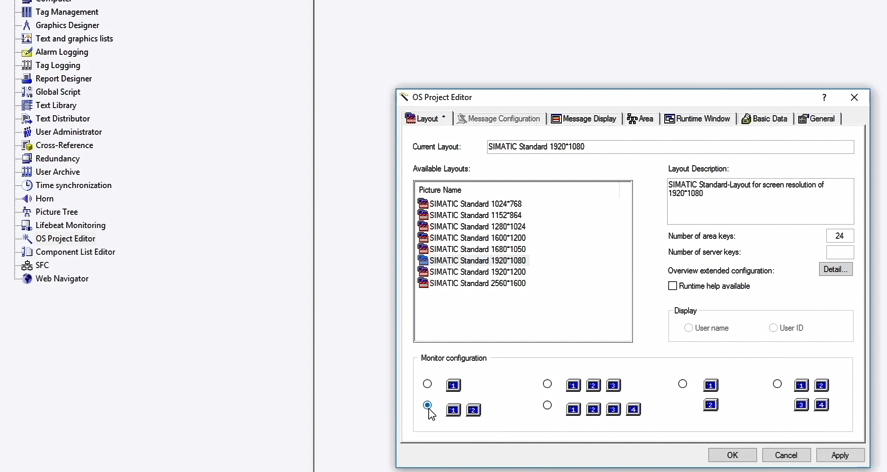887x472 pixels.
Task: Select the Horn icon
Action: 27,199
